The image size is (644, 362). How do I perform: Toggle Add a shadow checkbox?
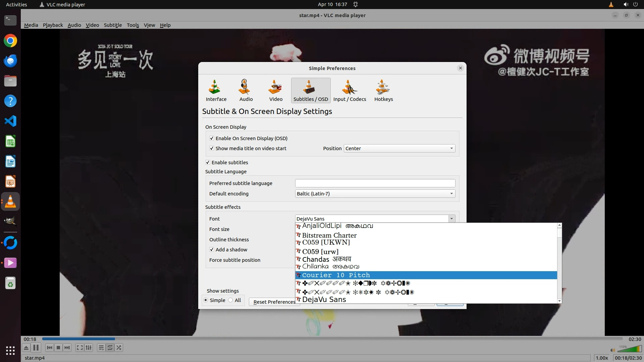coord(212,249)
